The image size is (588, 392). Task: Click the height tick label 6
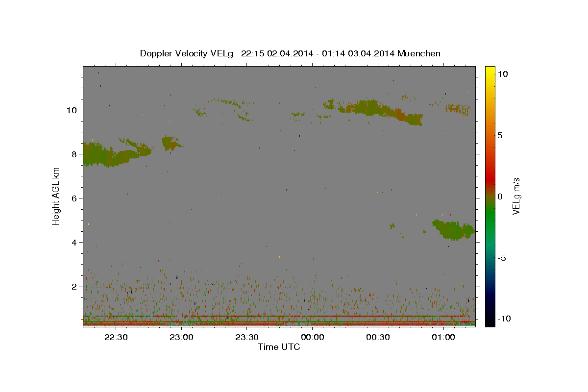click(x=75, y=198)
